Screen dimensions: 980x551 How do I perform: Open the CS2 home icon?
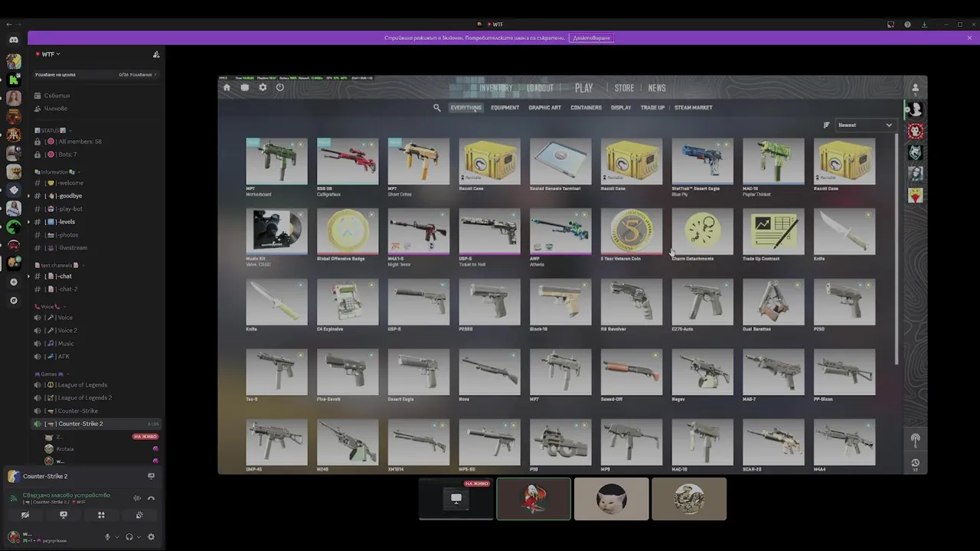227,87
